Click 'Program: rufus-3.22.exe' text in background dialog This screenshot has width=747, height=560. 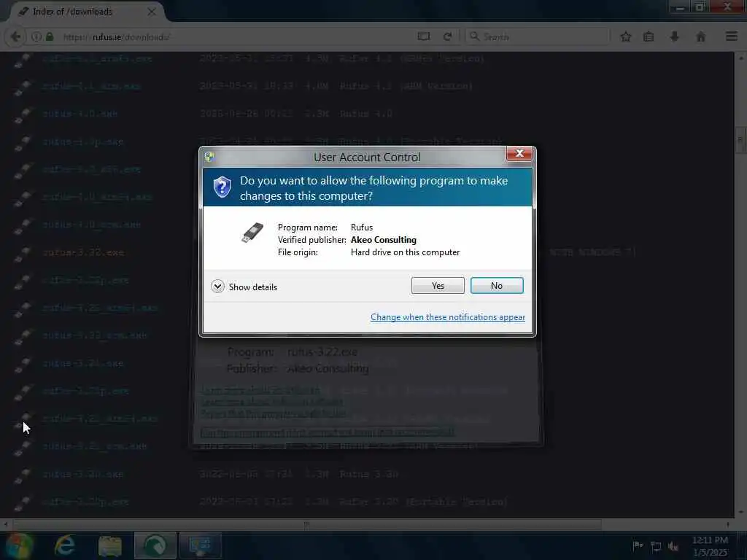coord(293,352)
